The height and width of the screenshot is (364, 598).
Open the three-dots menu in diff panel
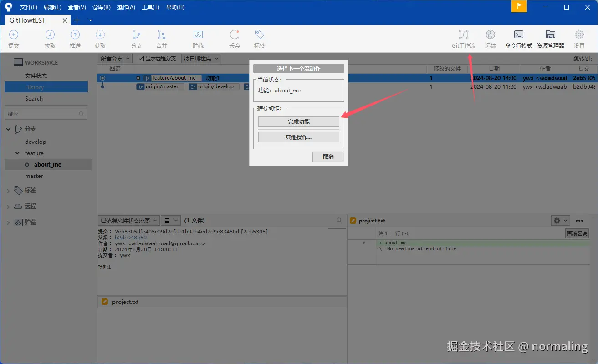pyautogui.click(x=579, y=221)
